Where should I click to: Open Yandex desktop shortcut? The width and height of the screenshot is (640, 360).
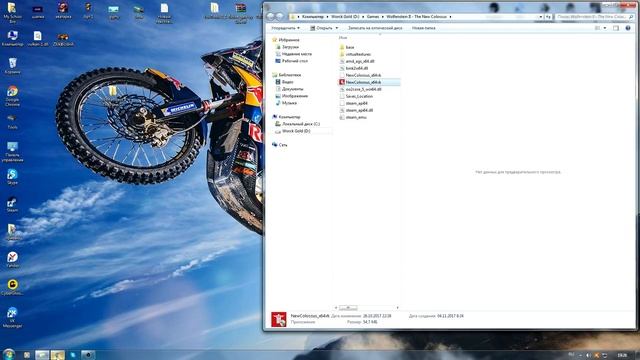(x=12, y=260)
